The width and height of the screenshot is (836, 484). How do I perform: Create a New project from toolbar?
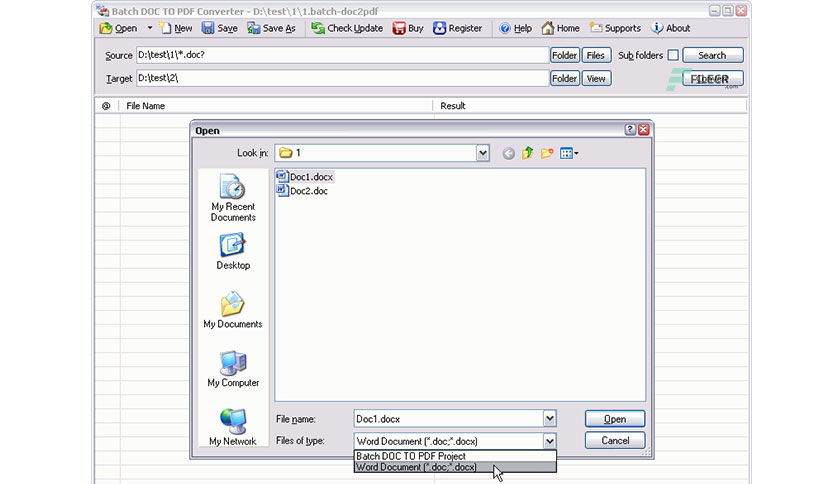click(176, 28)
